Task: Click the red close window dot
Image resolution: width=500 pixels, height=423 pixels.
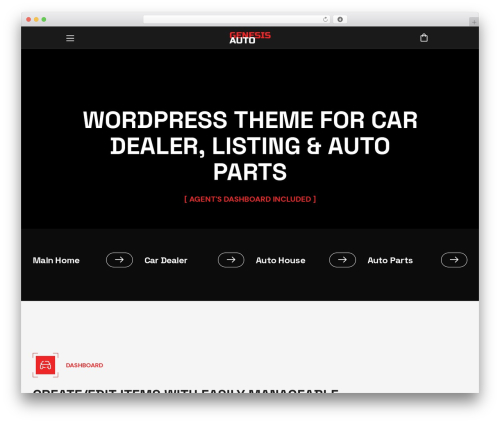Action: (x=29, y=19)
